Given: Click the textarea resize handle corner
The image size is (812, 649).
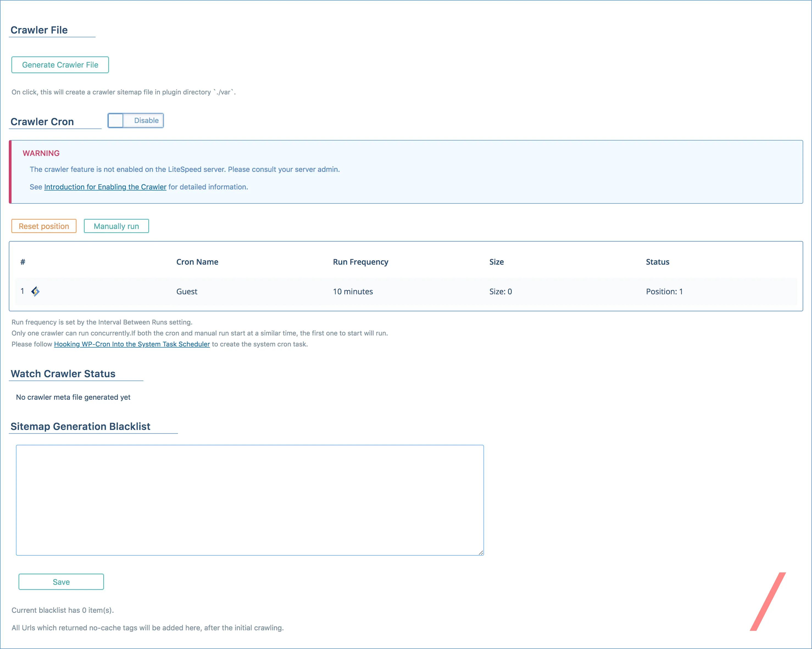Looking at the screenshot, I should tap(481, 553).
